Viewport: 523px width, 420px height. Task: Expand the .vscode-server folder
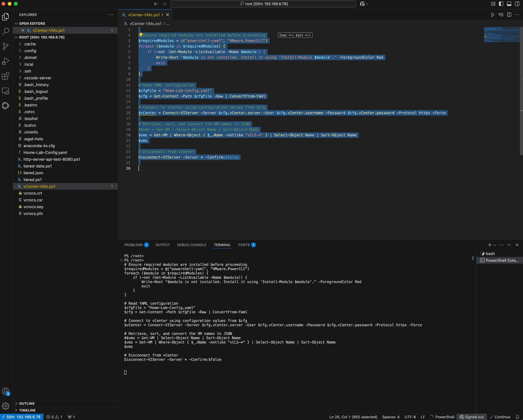pyautogui.click(x=37, y=78)
